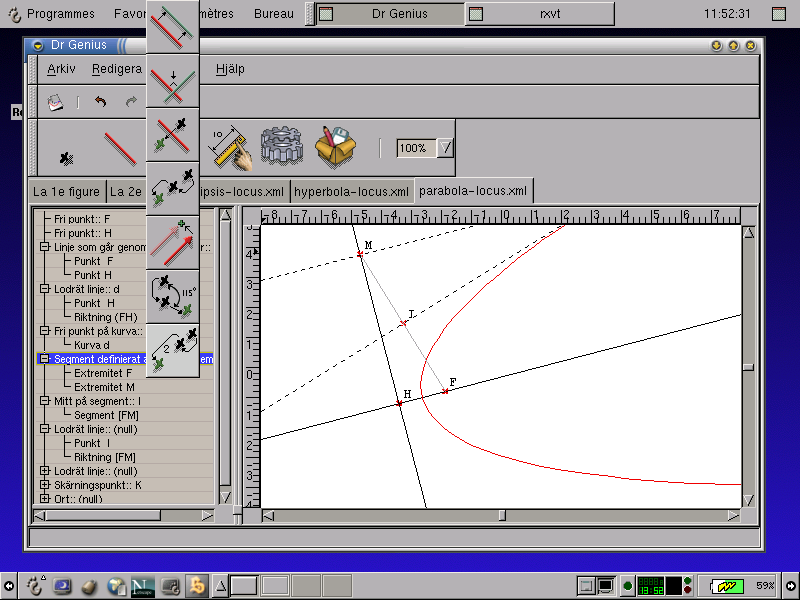Select 'Kurva d' tree row
Image resolution: width=800 pixels, height=600 pixels.
[x=124, y=345]
